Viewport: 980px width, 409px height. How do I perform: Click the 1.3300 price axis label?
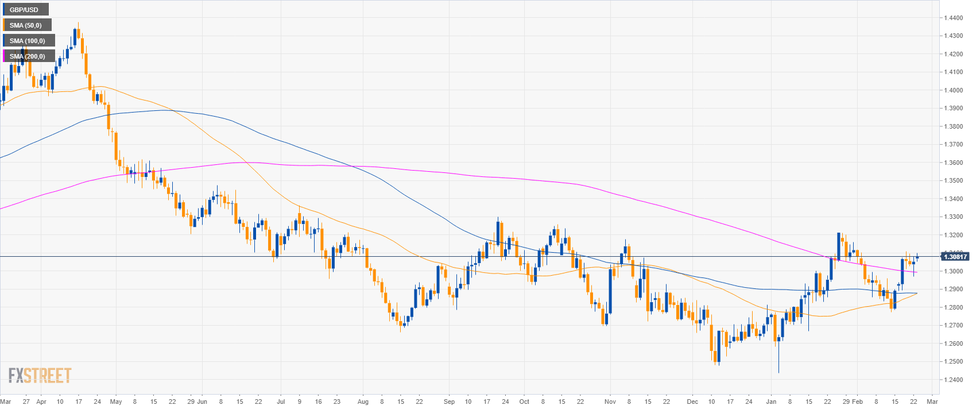954,217
